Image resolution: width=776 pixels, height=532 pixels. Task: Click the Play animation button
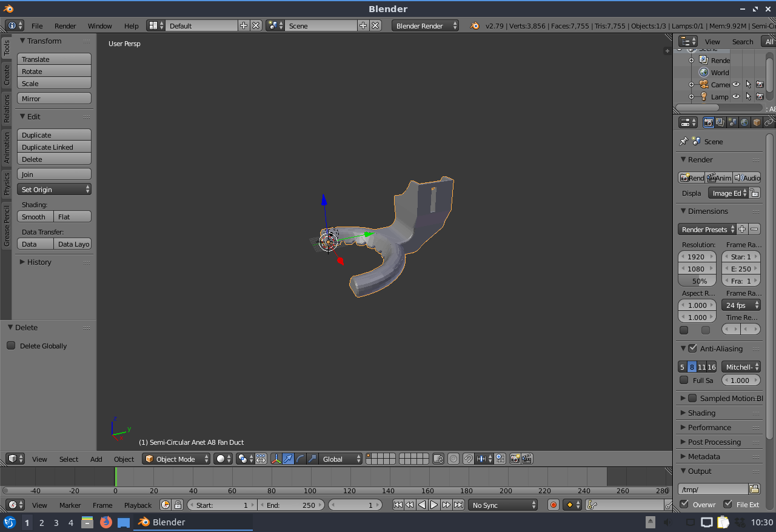[434, 505]
